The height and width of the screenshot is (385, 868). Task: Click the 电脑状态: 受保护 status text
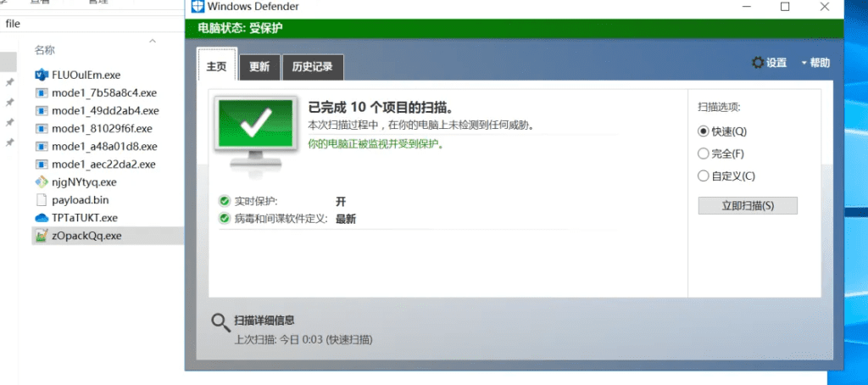point(241,28)
